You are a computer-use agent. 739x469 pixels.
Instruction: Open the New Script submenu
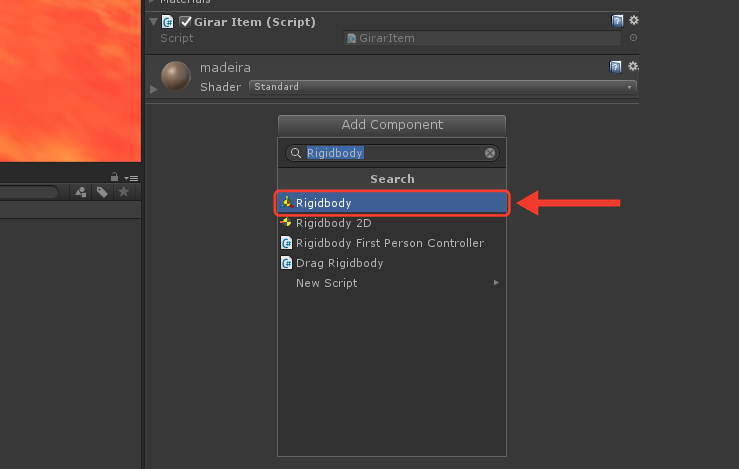(x=392, y=283)
